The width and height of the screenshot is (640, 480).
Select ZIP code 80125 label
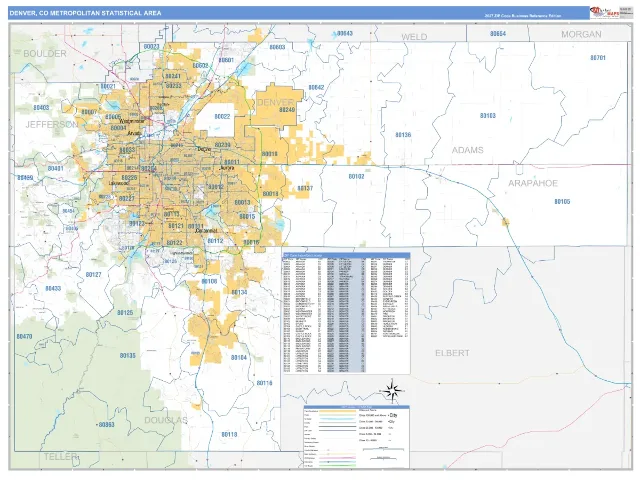[x=125, y=313]
